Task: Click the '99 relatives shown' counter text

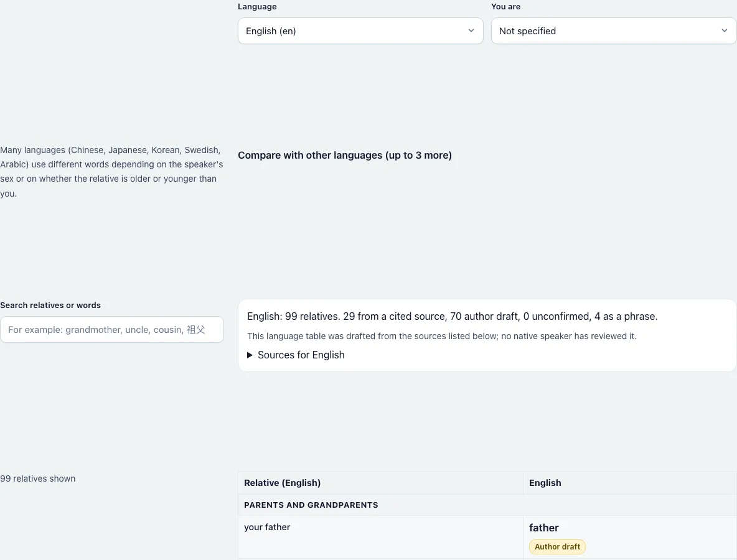Action: 37,478
